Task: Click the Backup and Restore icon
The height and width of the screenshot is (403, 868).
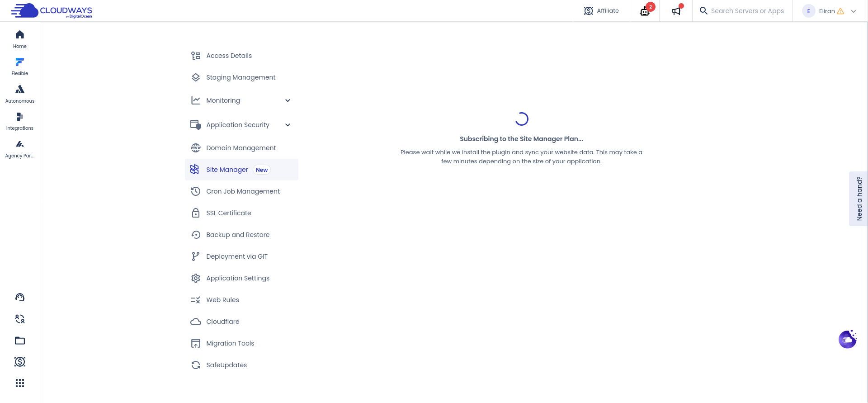Action: pos(196,235)
